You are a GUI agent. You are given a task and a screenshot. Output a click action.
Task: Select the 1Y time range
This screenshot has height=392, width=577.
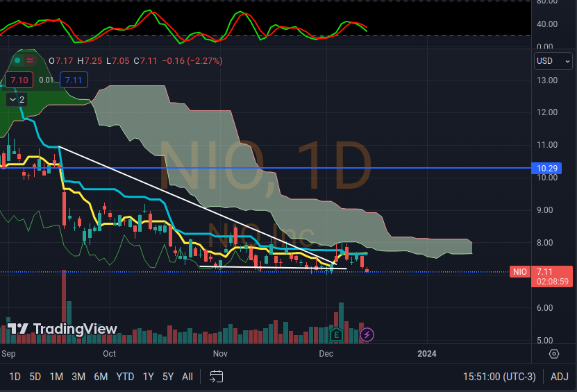(149, 377)
